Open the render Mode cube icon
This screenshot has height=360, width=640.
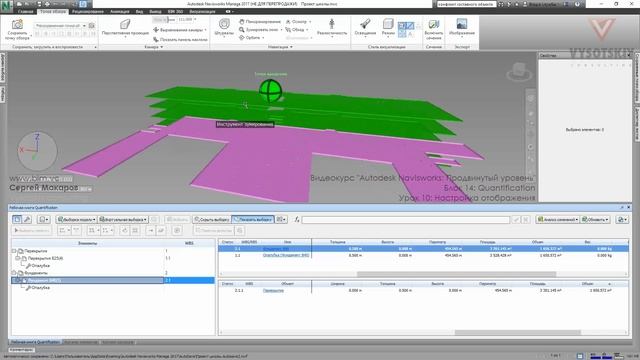point(388,24)
